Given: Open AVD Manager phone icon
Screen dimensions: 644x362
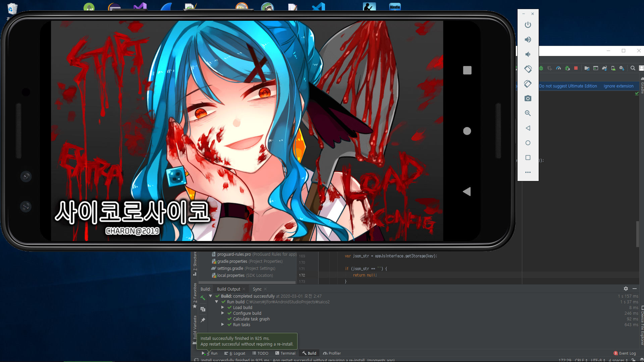Looking at the screenshot, I should click(x=613, y=68).
